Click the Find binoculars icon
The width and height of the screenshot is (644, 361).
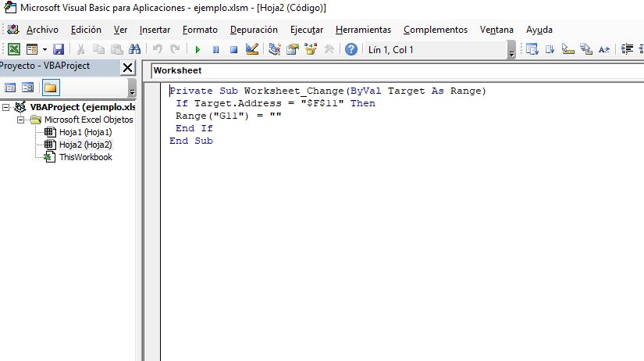tap(134, 49)
